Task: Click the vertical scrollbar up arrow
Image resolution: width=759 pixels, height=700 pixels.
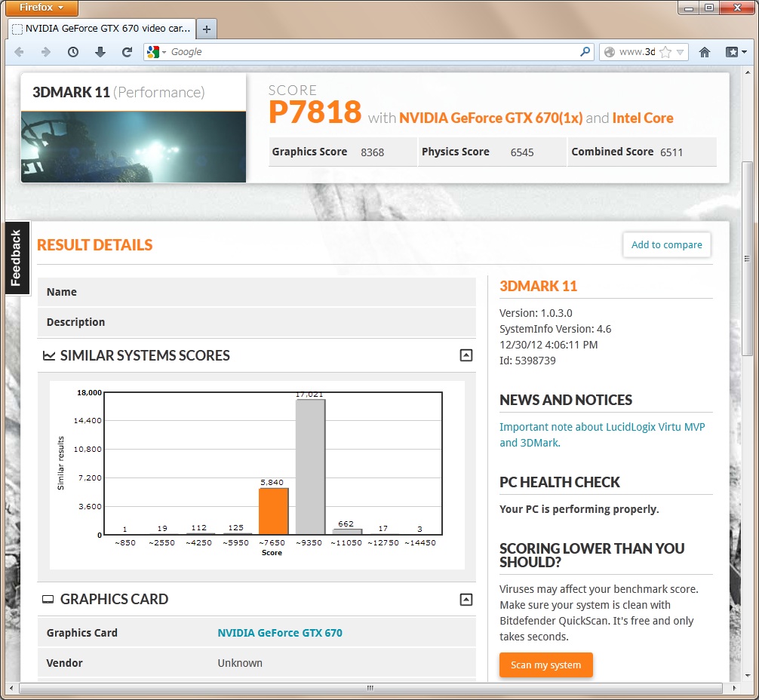Action: pos(748,72)
